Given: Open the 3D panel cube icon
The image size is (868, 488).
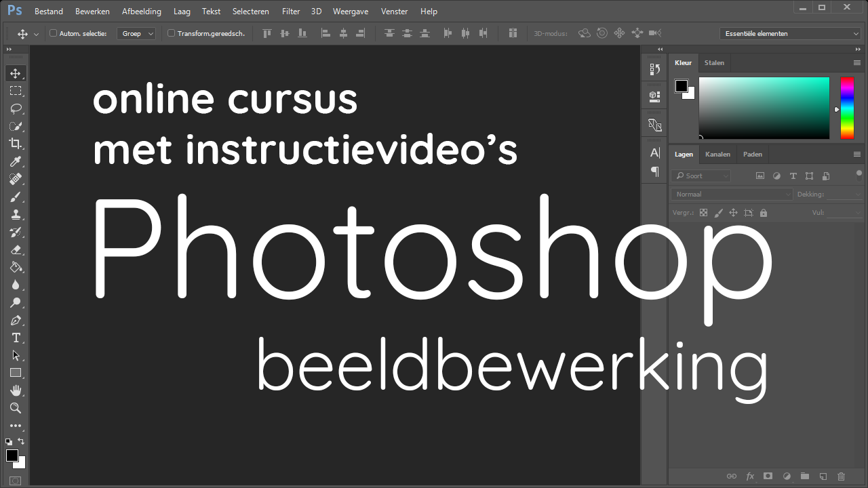Looking at the screenshot, I should click(654, 96).
